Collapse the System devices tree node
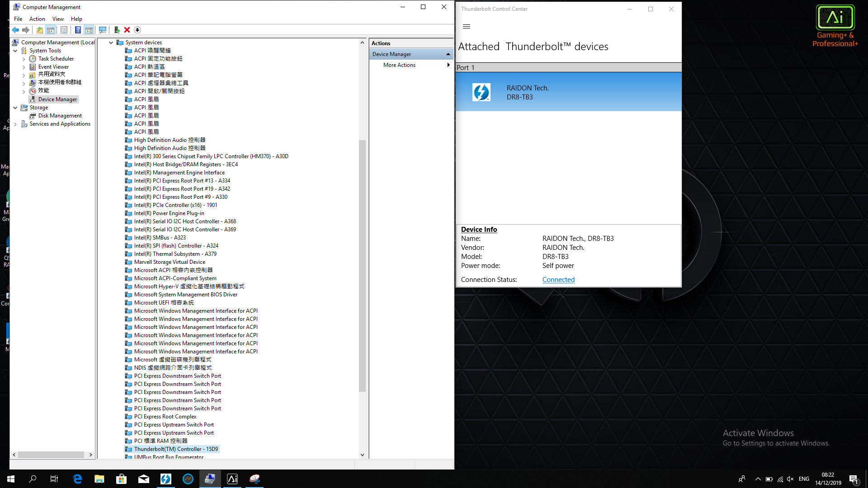 (111, 42)
